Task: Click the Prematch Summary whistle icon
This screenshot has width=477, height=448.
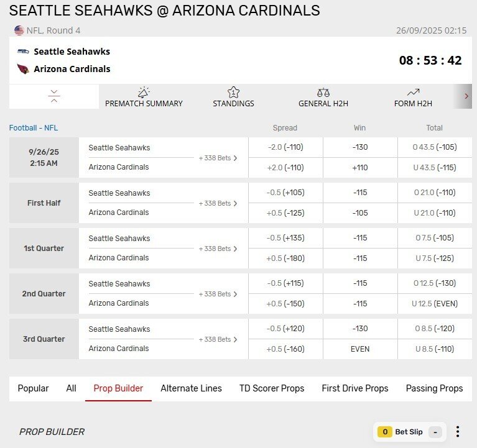Action: tap(144, 92)
